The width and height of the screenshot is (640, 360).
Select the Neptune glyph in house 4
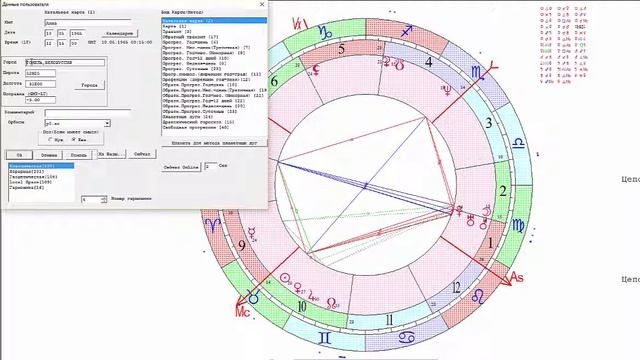448,90
